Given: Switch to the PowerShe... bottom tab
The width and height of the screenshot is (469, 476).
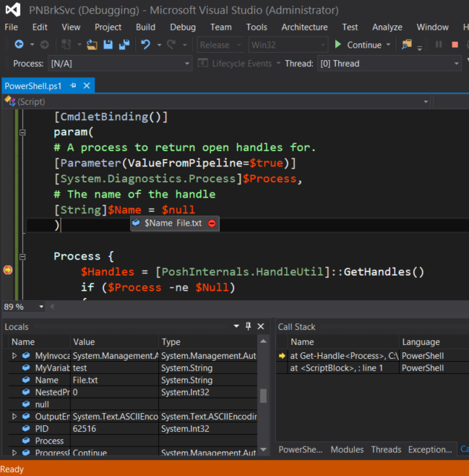Looking at the screenshot, I should click(301, 449).
